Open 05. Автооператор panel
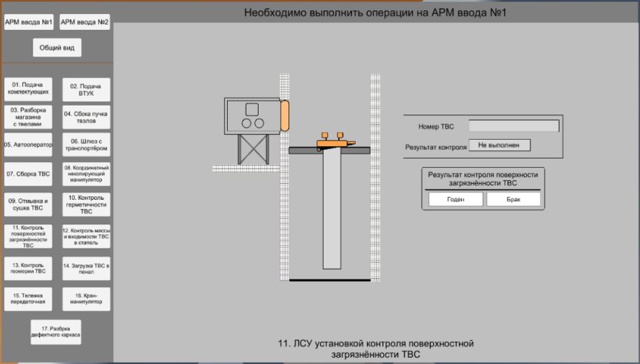 click(x=28, y=145)
